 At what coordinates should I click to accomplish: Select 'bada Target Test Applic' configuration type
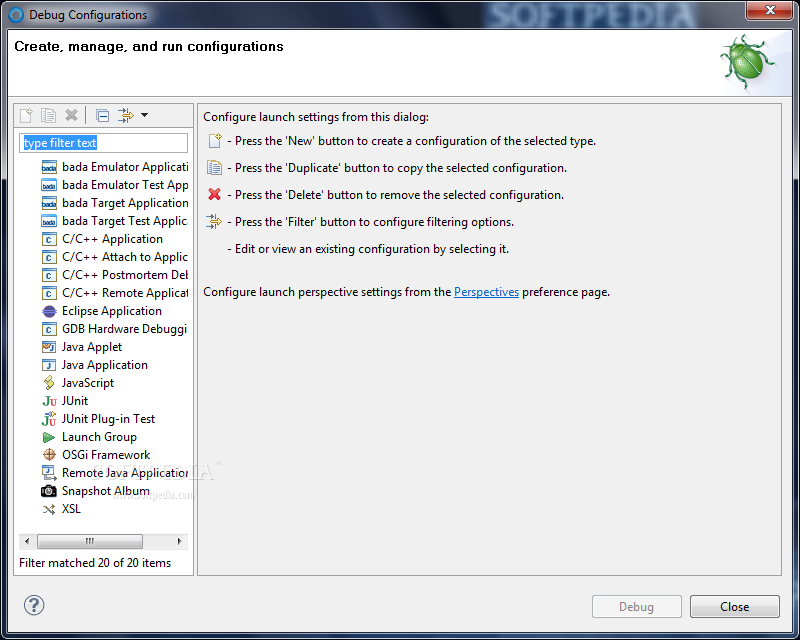pos(125,221)
